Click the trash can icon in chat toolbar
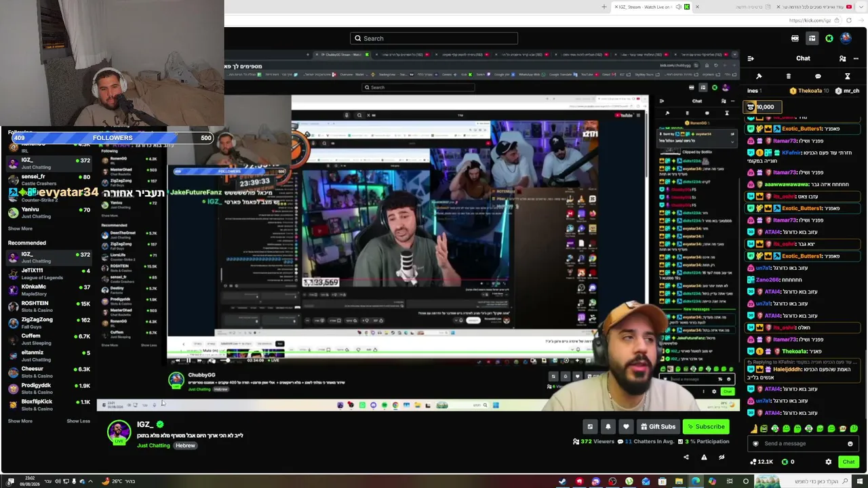 point(788,76)
